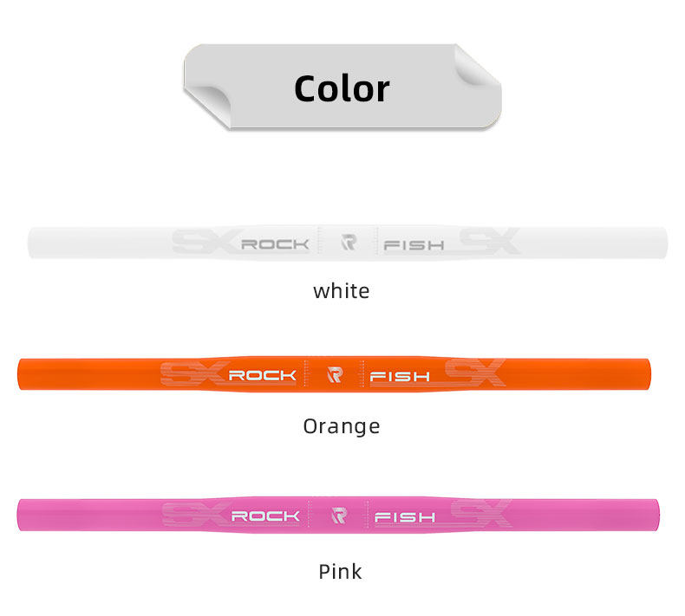This screenshot has height=616, width=685.
Task: Click the left SX graphic on the pink bar
Action: click(x=194, y=515)
